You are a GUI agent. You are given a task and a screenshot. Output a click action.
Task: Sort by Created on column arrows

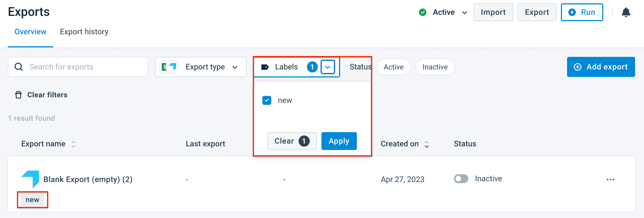pyautogui.click(x=427, y=144)
